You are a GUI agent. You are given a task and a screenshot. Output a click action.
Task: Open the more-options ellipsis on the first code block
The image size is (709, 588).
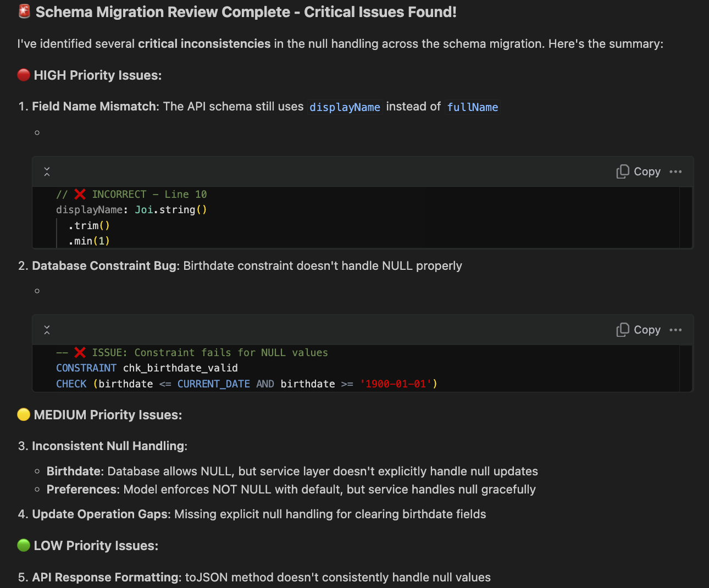click(676, 171)
